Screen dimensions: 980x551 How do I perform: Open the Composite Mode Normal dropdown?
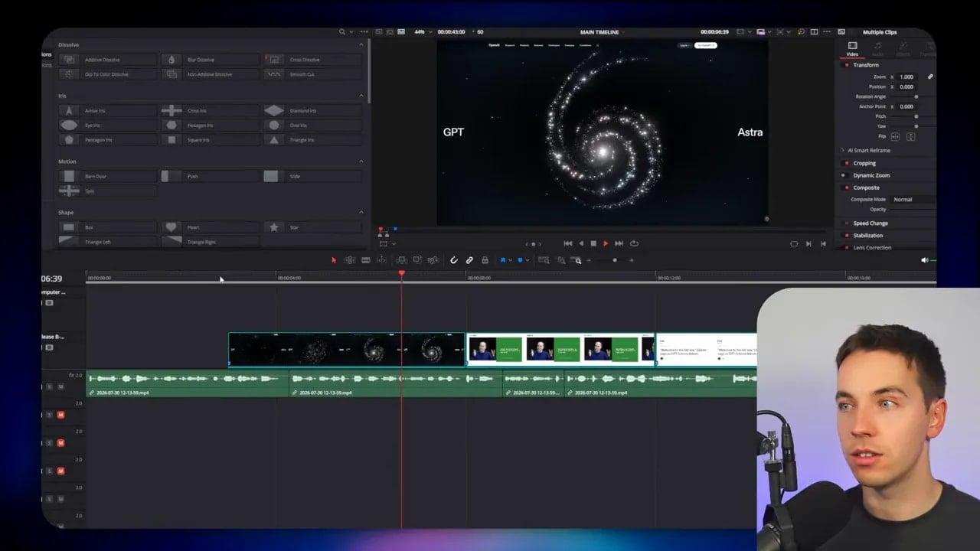pos(911,200)
